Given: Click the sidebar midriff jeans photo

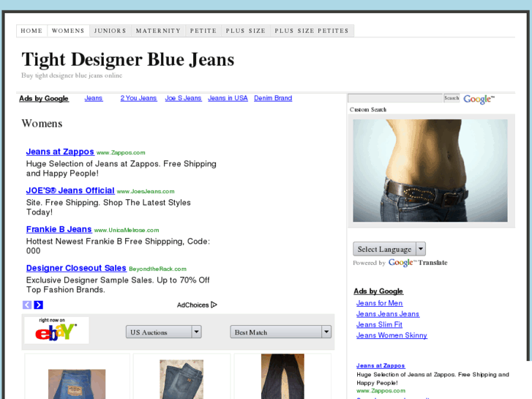Looking at the screenshot, I should [x=430, y=171].
